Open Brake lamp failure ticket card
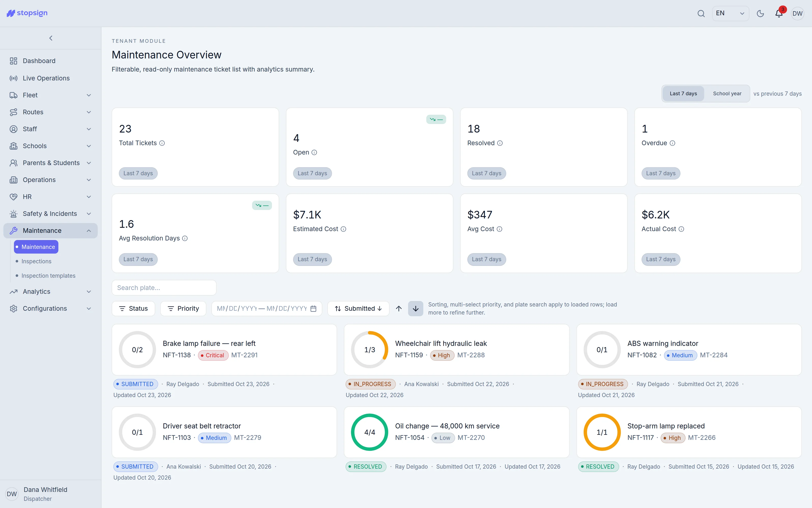 tap(224, 350)
